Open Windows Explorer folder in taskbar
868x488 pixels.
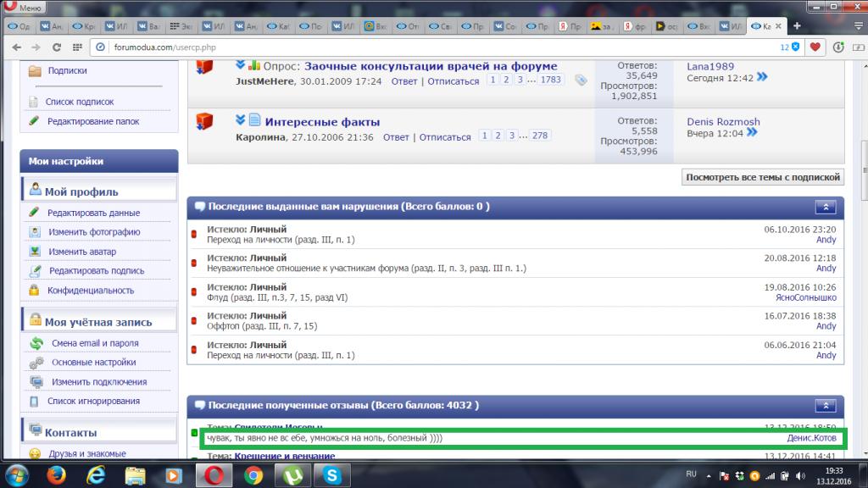[135, 476]
